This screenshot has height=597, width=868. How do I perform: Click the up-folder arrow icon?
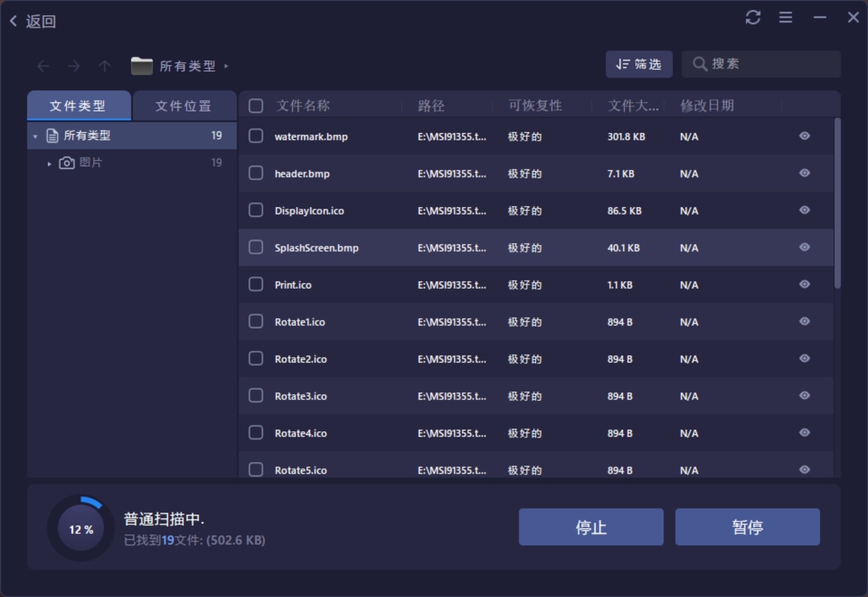click(105, 66)
